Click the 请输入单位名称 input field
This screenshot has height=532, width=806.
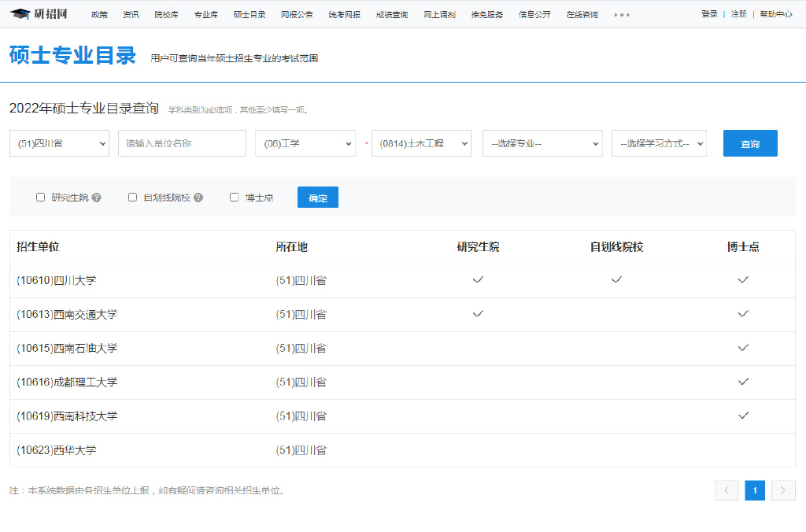tap(182, 143)
